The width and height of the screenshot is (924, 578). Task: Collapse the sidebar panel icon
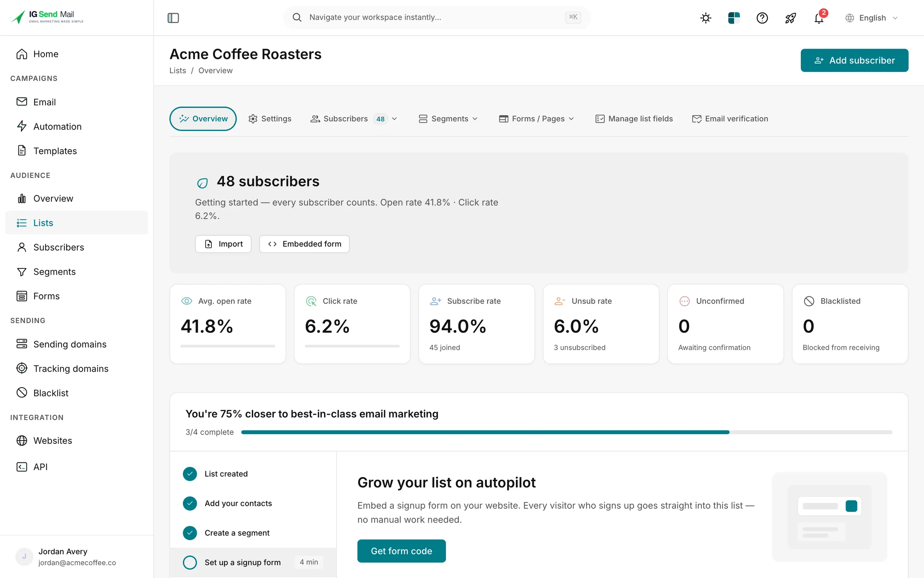[173, 18]
